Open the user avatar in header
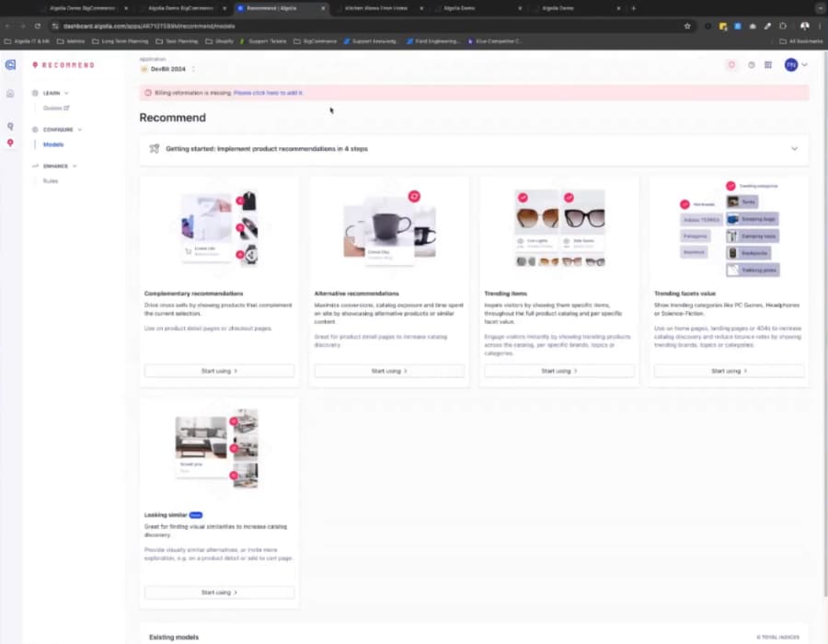Image resolution: width=828 pixels, height=644 pixels. [791, 65]
